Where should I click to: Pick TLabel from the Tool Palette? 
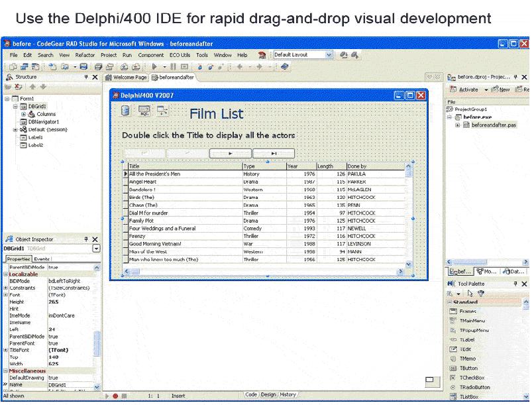(x=466, y=339)
